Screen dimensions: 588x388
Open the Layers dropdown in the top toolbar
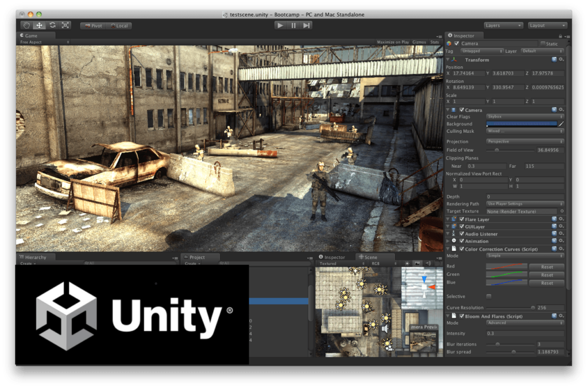502,25
